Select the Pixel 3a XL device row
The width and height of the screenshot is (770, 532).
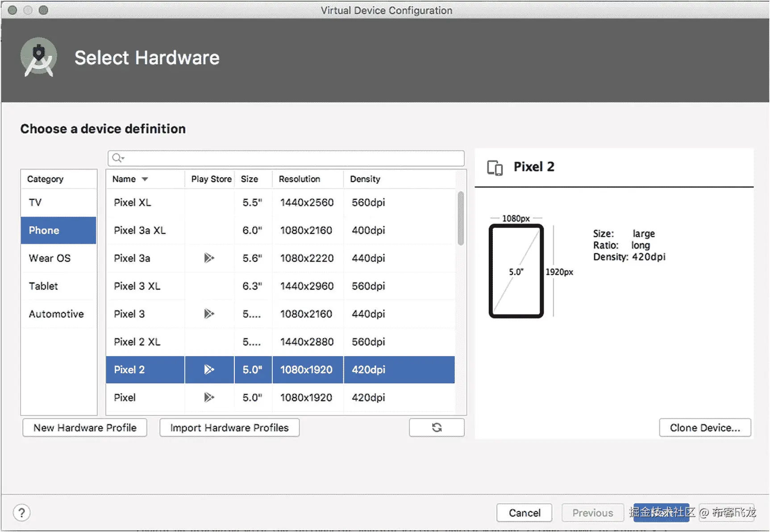click(280, 230)
